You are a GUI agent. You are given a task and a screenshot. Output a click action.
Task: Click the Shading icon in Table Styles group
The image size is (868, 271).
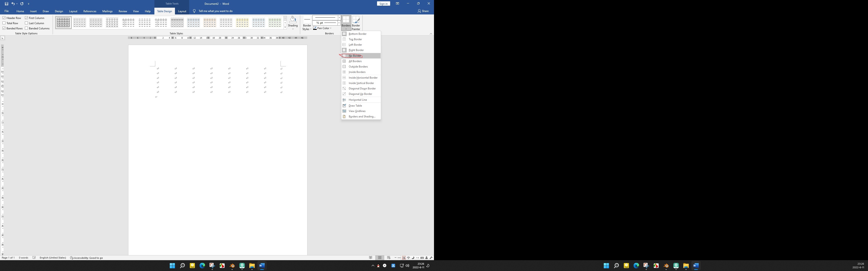pos(293,19)
